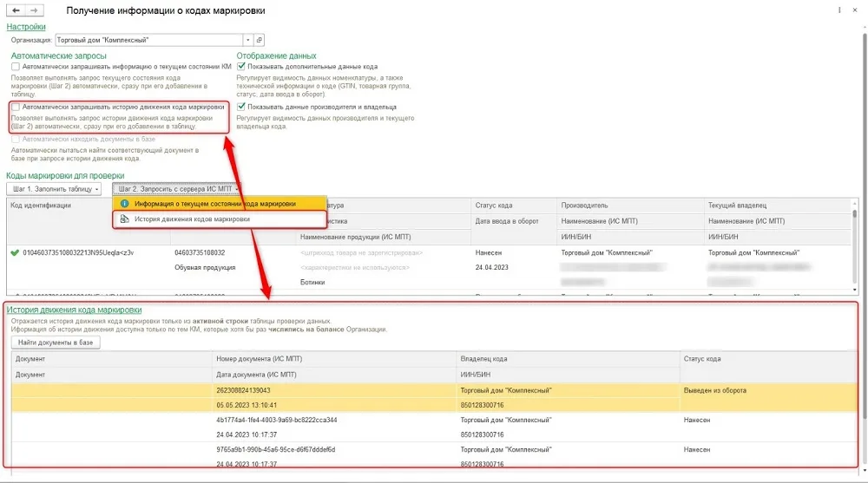Viewport: 868px width, 483px height.
Task: Select the code 0104603735108032213N95Ueqla<z3v cell
Action: point(78,253)
